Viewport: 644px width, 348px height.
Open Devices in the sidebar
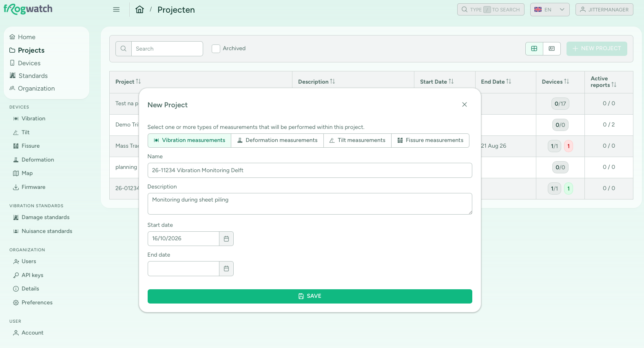click(29, 63)
